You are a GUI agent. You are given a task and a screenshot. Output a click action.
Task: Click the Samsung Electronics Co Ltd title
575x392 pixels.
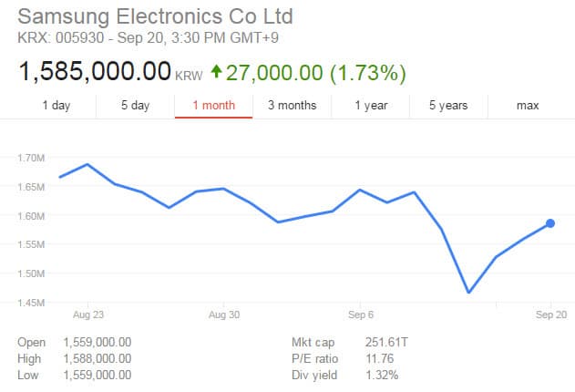pyautogui.click(x=156, y=16)
